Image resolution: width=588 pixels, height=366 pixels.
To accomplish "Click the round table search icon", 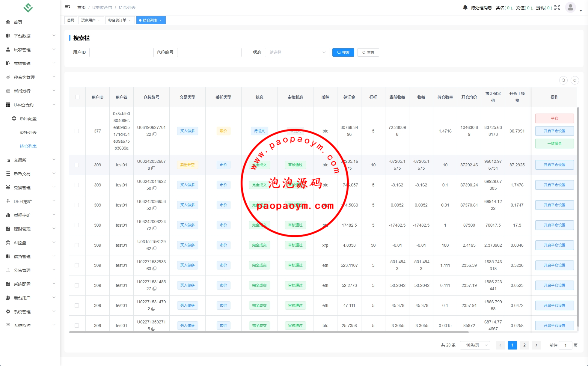I will (x=563, y=80).
